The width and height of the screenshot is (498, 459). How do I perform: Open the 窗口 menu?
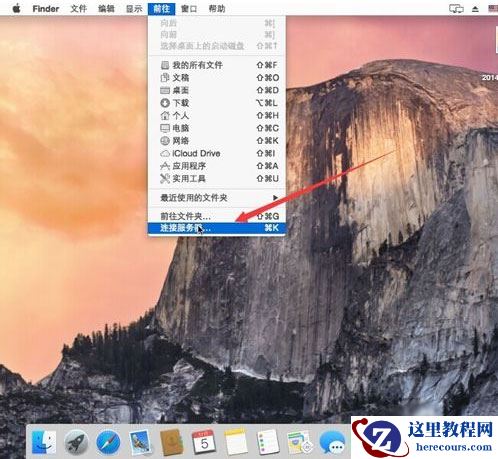pyautogui.click(x=189, y=9)
